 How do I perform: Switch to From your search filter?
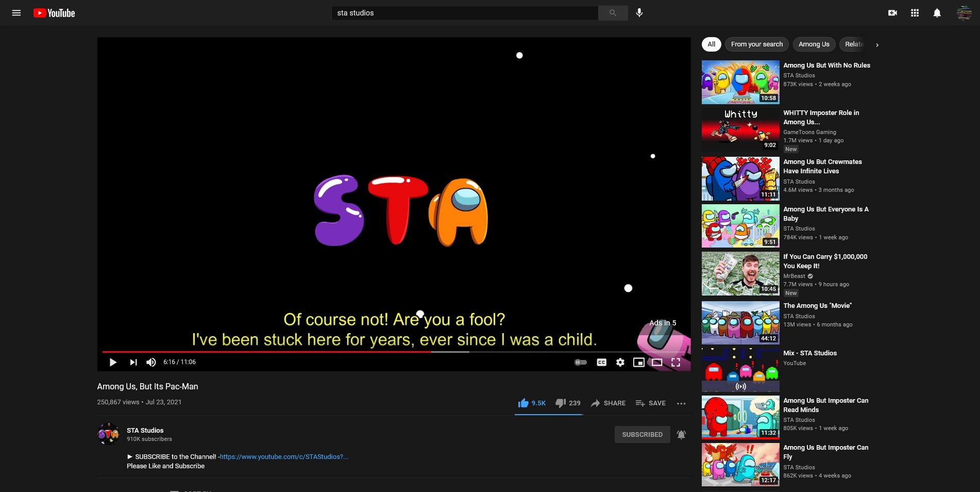756,44
